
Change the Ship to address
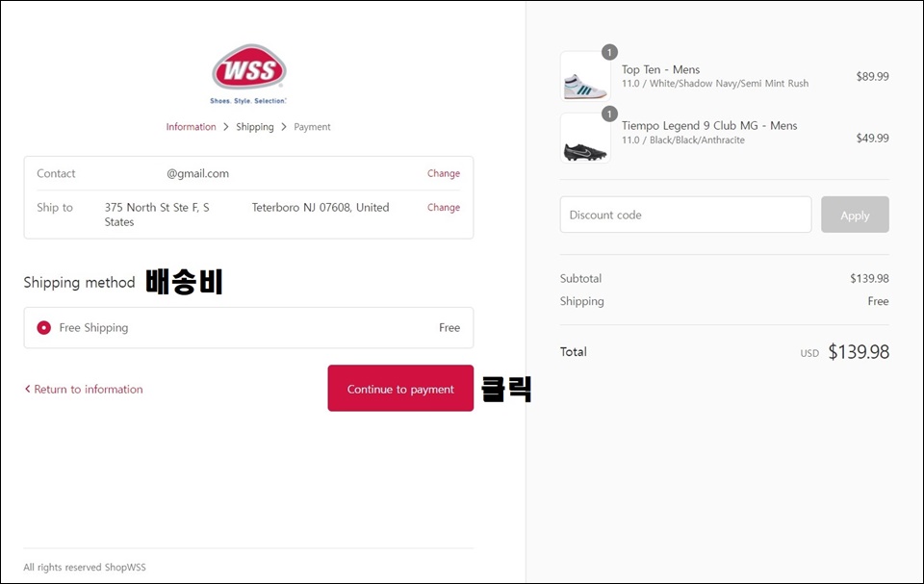pos(443,208)
